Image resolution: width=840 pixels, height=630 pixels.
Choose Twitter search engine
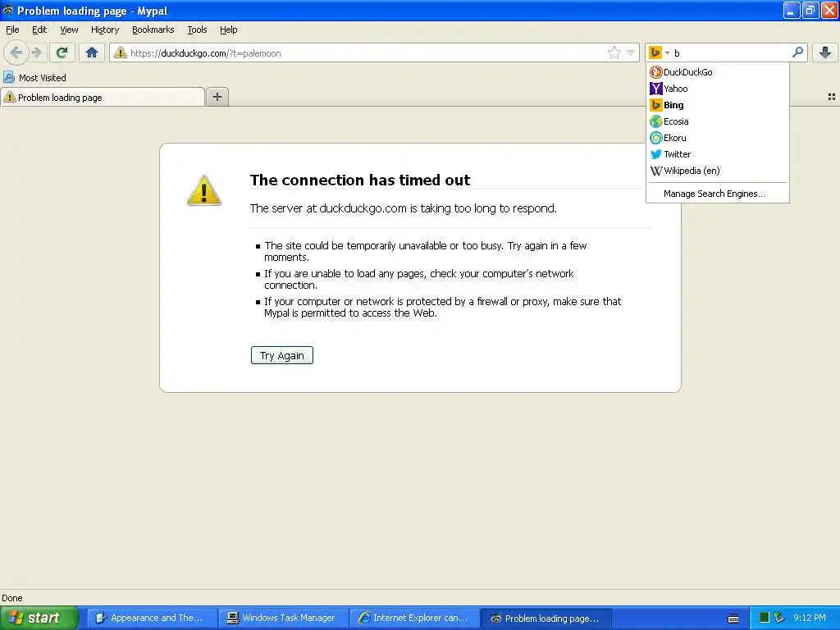(717, 154)
